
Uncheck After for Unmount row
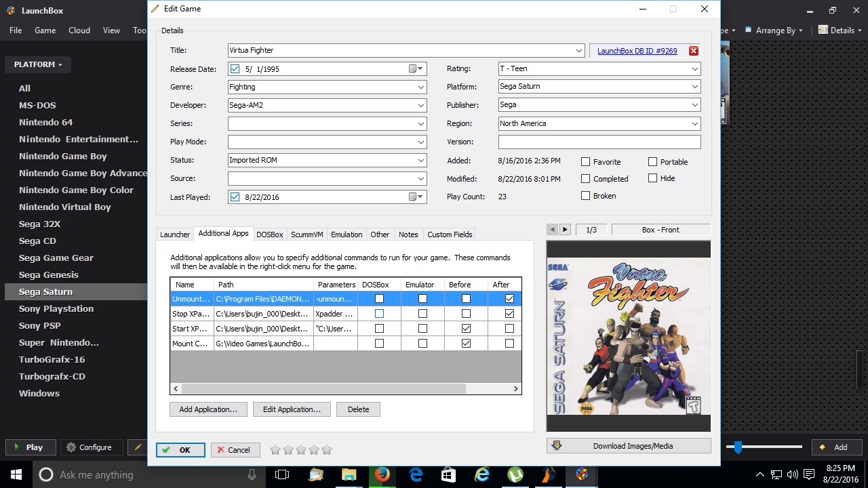509,299
